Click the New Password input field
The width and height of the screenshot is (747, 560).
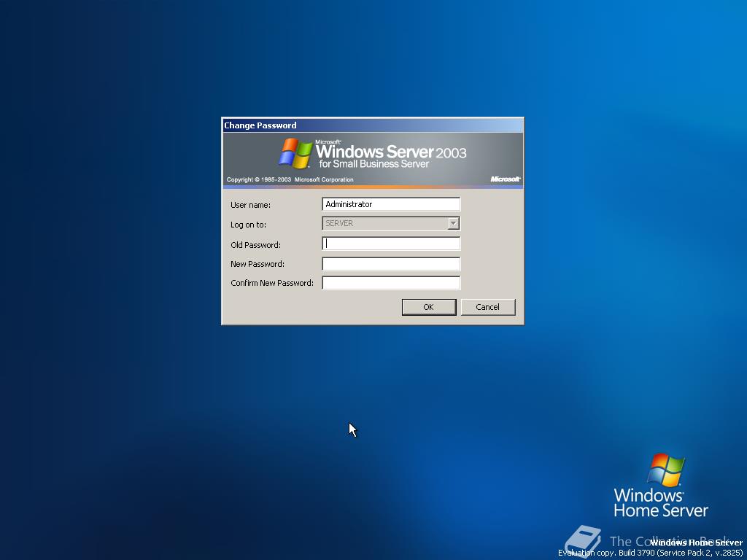(391, 264)
